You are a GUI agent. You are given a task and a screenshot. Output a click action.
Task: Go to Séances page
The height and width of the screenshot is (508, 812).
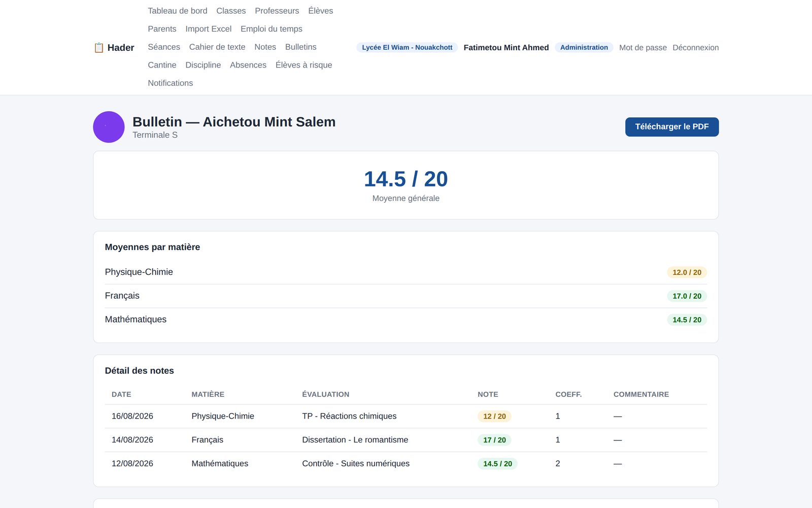pos(164,47)
